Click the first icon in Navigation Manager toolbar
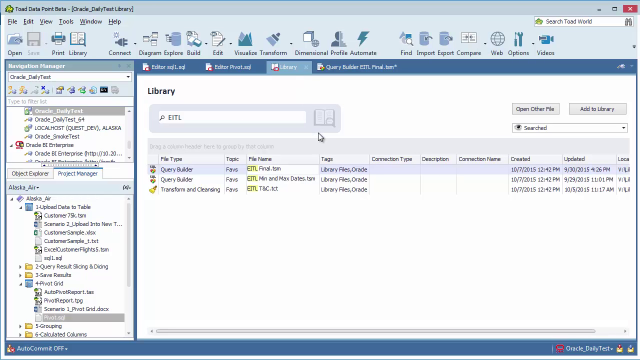This screenshot has height=360, width=640. coord(12,90)
